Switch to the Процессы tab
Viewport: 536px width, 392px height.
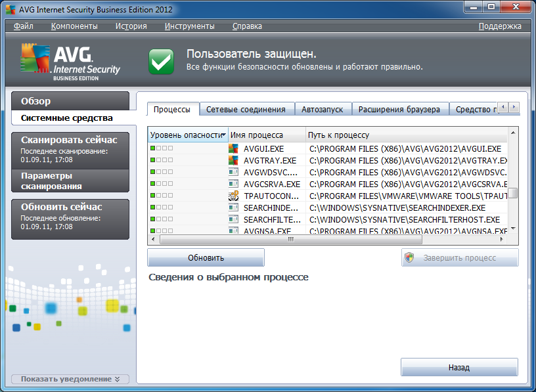173,110
